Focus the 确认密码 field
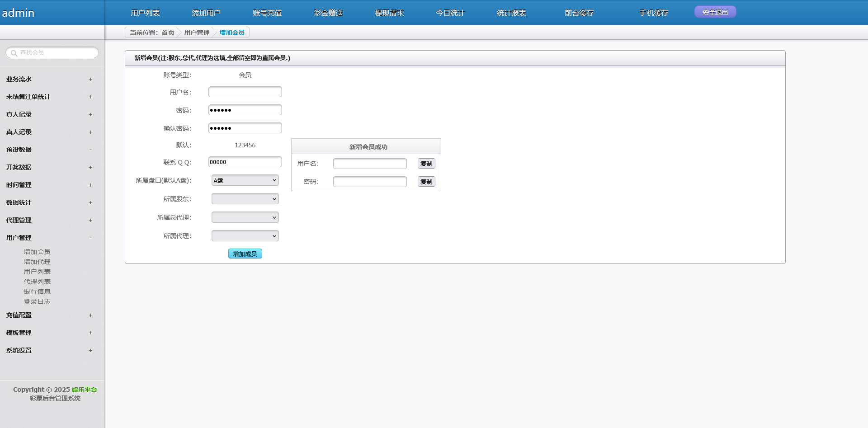The height and width of the screenshot is (428, 868). point(245,128)
